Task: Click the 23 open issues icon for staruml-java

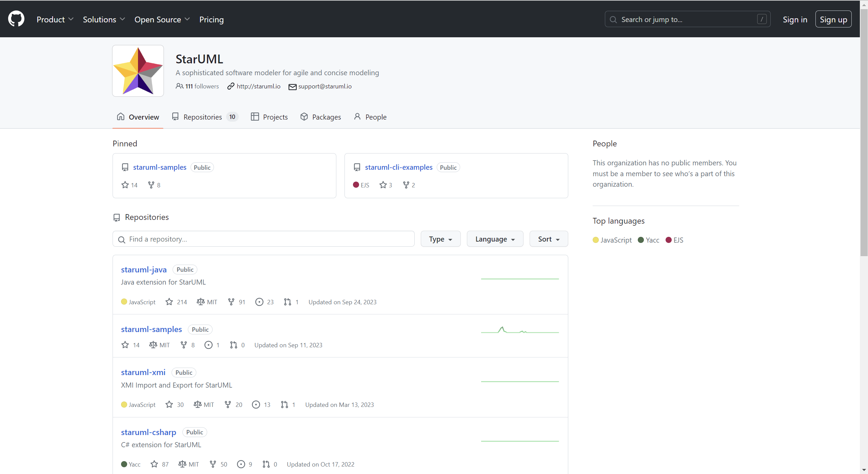Action: (x=259, y=302)
